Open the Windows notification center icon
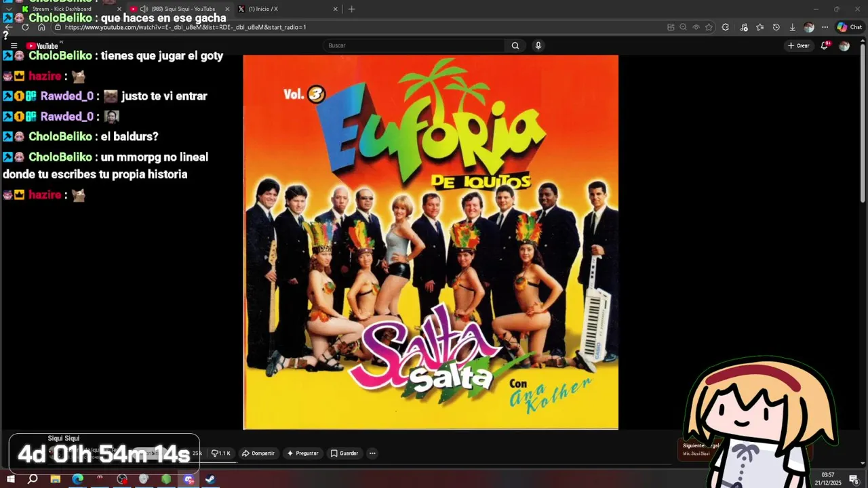Image resolution: width=868 pixels, height=488 pixels. 855,479
